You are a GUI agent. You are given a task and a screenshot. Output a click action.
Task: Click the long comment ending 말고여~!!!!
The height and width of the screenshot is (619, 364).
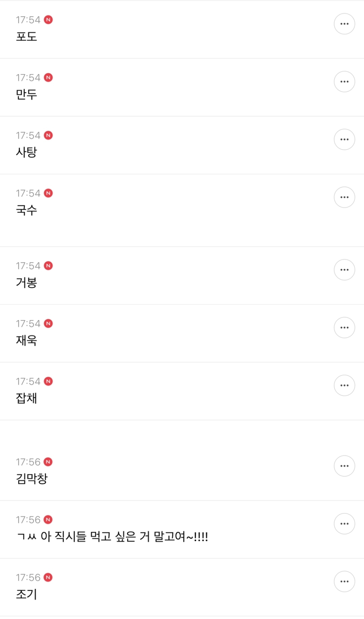click(112, 536)
